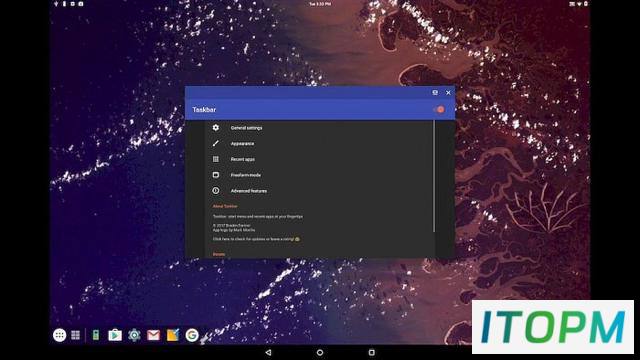Viewport: 640px width, 360px height.
Task: Toggle the Taskbar on/off switch
Action: click(439, 109)
